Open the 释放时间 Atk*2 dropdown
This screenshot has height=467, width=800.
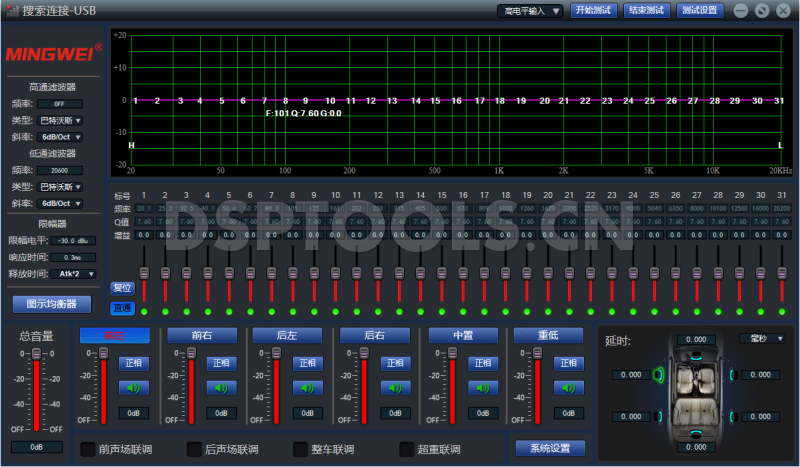pyautogui.click(x=72, y=273)
